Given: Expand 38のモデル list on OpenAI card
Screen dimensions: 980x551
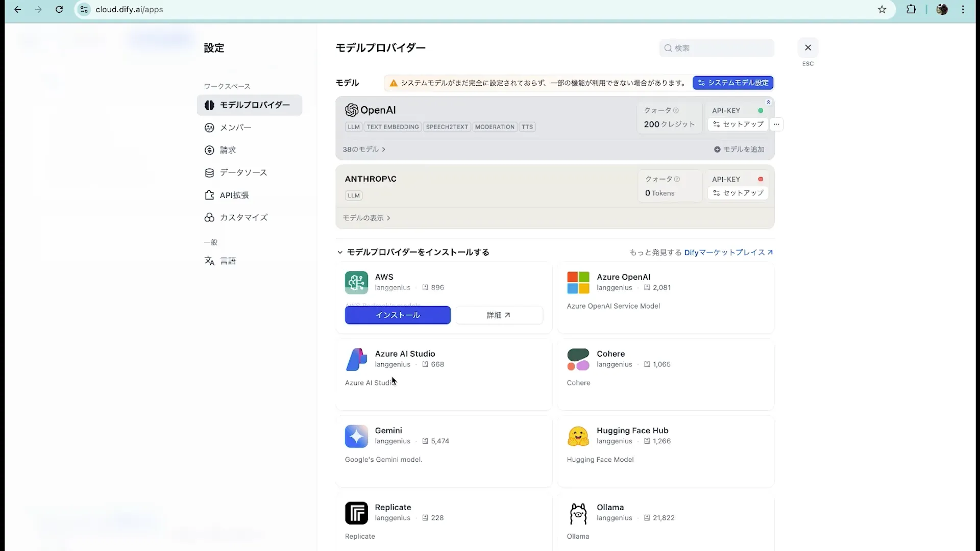Looking at the screenshot, I should [363, 149].
